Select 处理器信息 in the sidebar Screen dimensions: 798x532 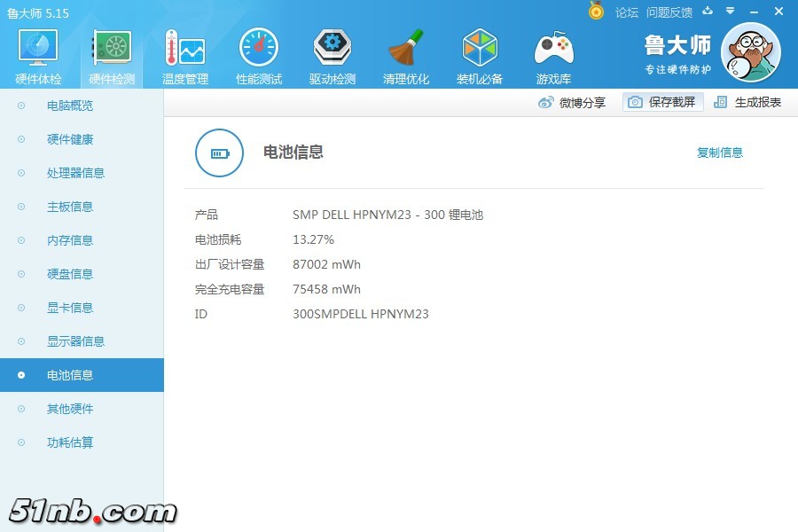tap(75, 173)
